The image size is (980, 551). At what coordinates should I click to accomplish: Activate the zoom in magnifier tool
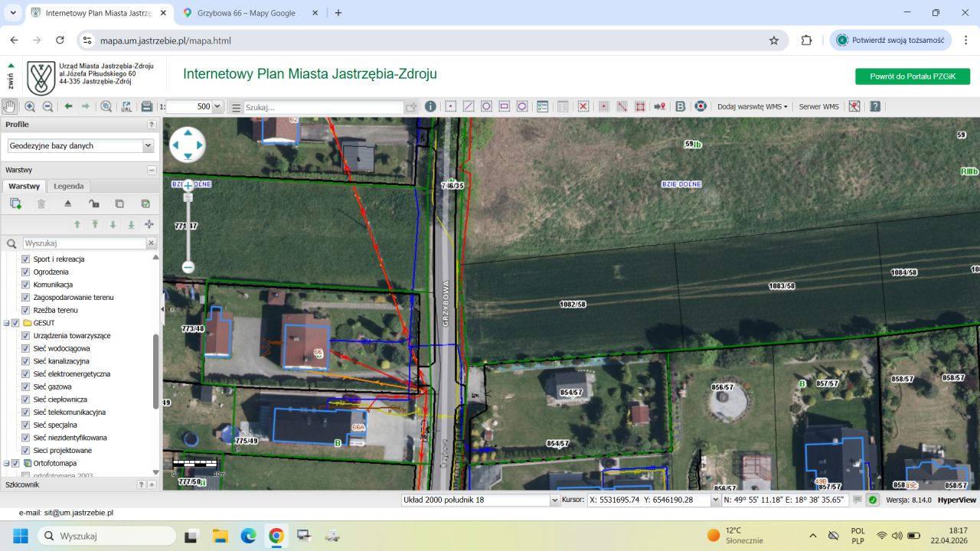point(30,106)
